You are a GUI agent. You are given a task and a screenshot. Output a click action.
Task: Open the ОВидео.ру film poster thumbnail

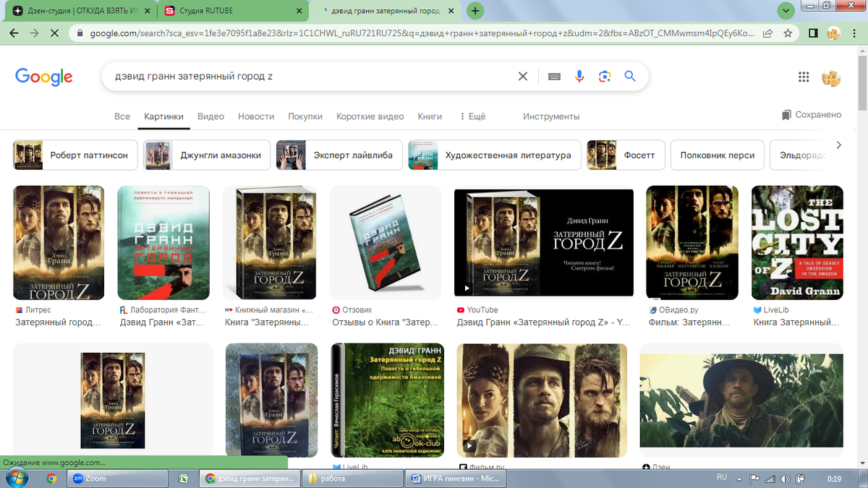(692, 243)
